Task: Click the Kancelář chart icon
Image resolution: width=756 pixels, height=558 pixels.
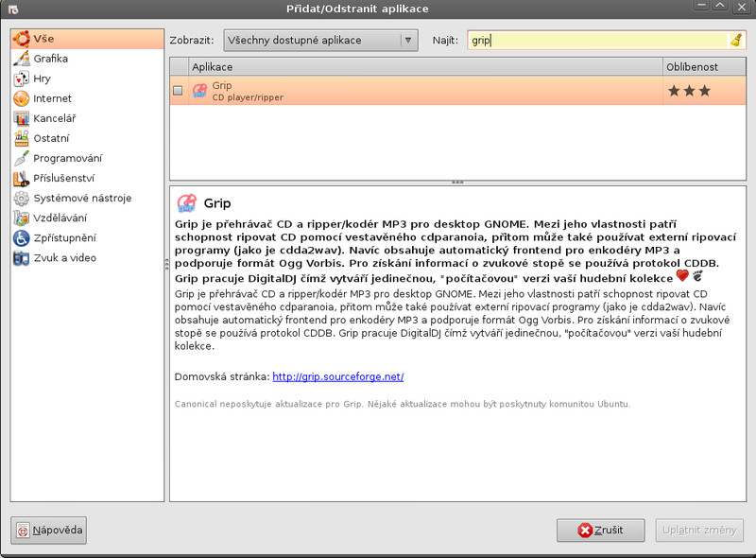Action: (21, 118)
